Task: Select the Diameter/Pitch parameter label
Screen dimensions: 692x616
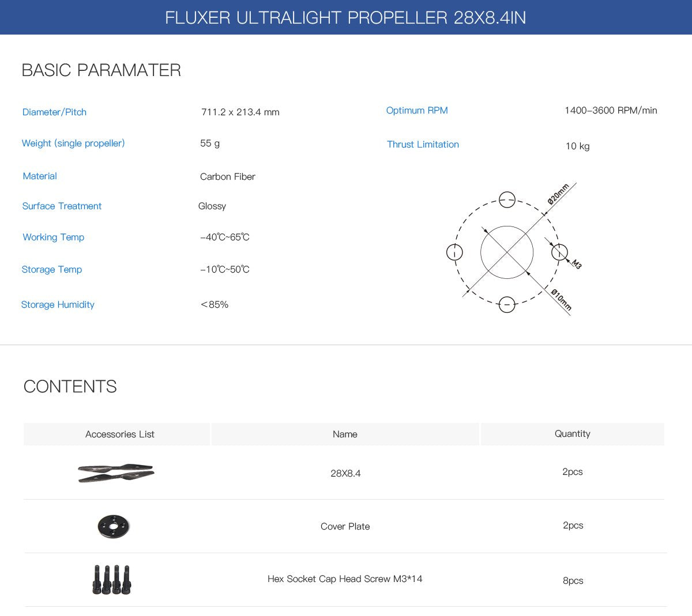Action: pos(54,112)
